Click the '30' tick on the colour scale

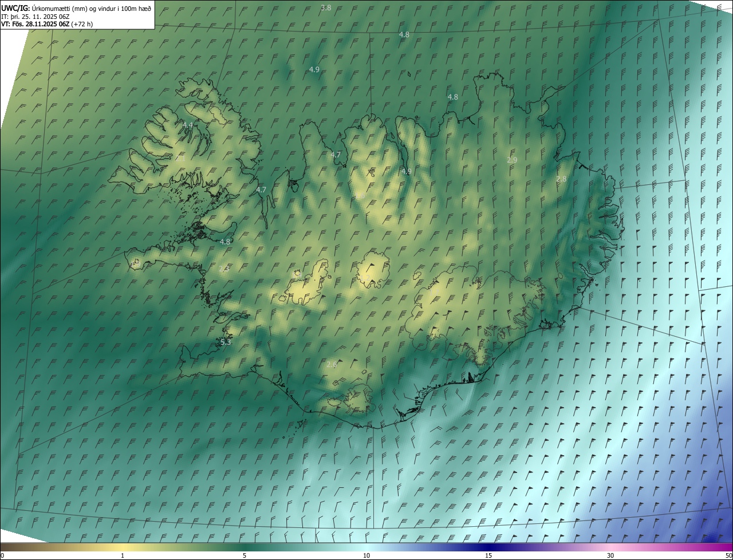[610, 555]
